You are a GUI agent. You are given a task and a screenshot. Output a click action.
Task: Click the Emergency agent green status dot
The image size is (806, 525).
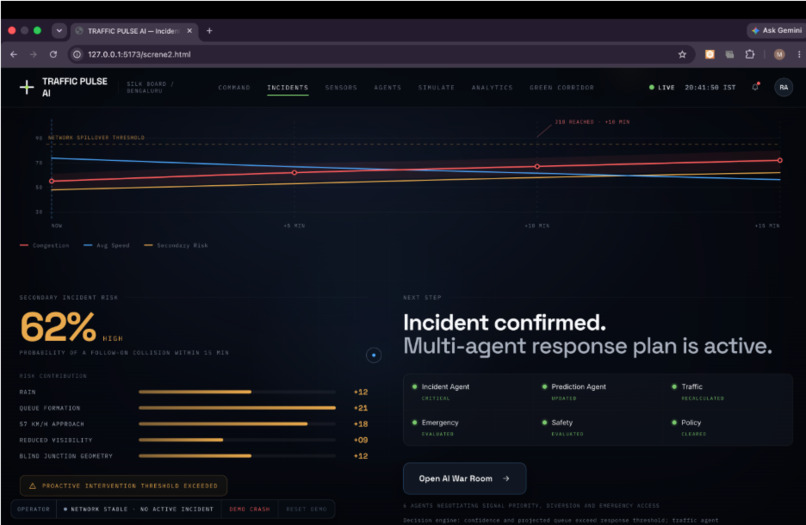point(414,423)
